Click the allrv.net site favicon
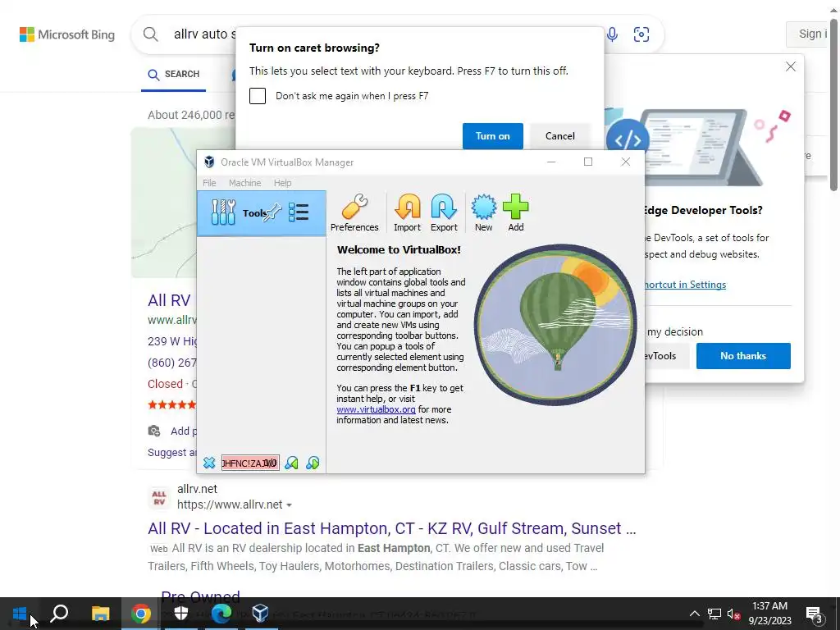 [159, 498]
